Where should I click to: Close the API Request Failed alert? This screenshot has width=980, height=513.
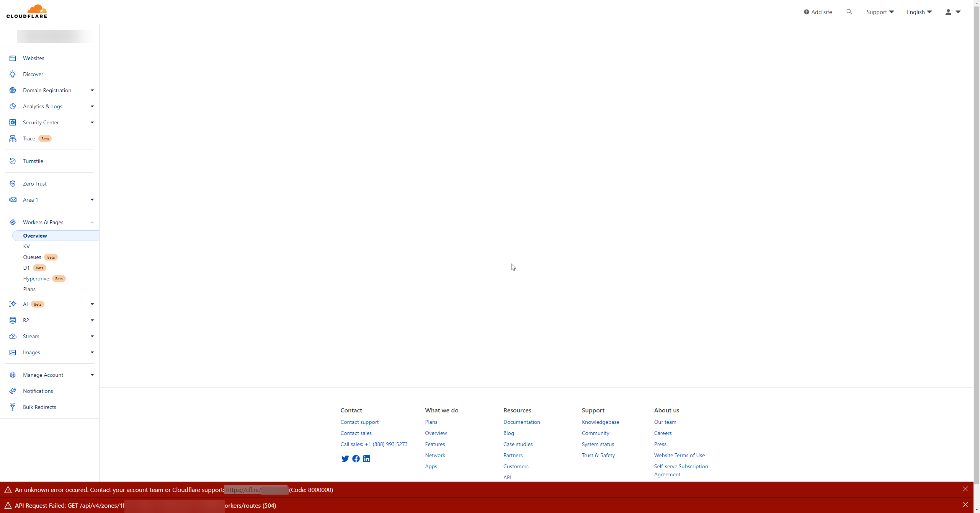click(x=965, y=505)
